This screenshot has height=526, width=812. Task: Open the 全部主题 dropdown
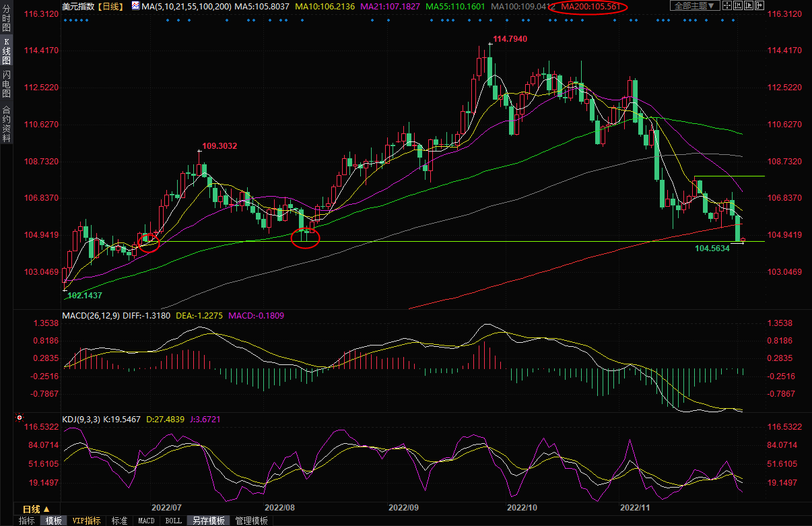(x=693, y=6)
